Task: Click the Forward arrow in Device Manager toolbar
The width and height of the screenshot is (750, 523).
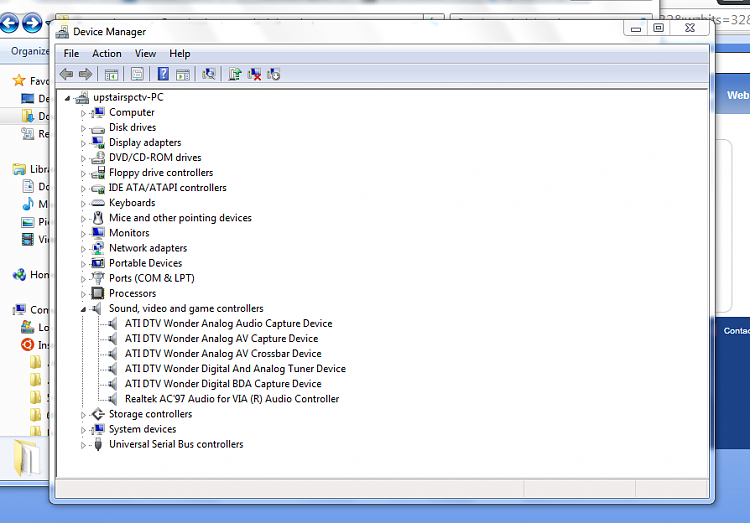Action: (86, 74)
